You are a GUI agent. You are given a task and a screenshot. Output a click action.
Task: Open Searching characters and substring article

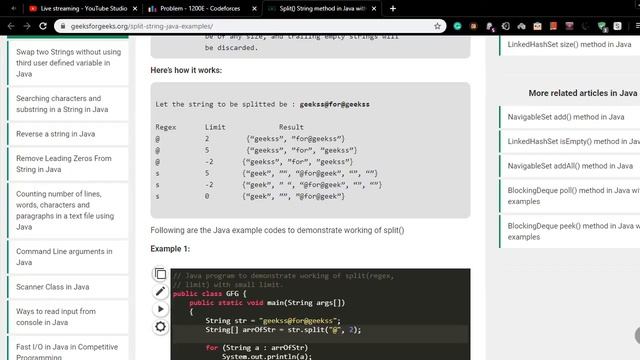(x=62, y=104)
